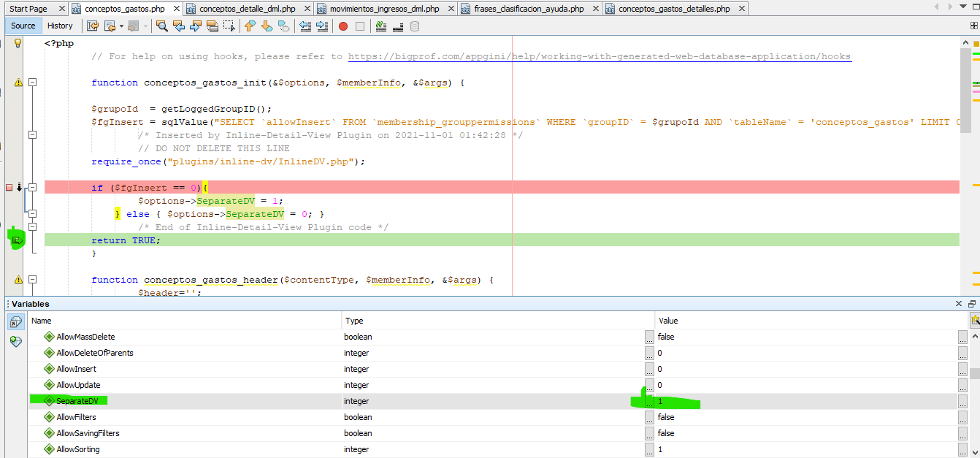Switch to conceptos_detalle_dml.php tab
This screenshot has width=980, height=458.
pos(247,9)
